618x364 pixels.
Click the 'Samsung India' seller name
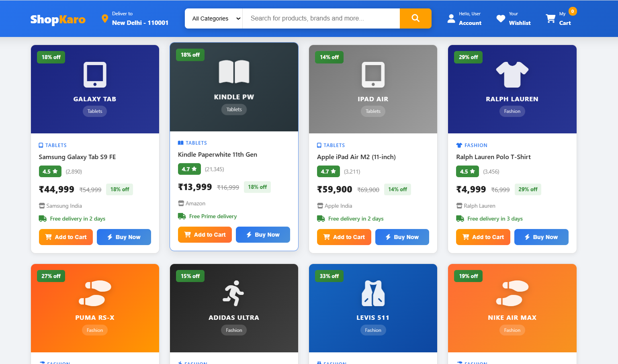click(64, 206)
